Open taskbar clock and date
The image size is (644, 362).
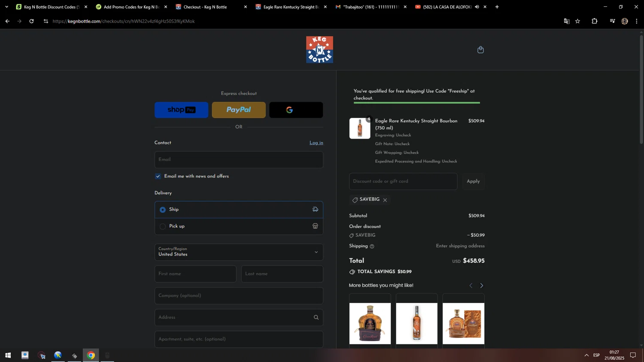(x=614, y=356)
